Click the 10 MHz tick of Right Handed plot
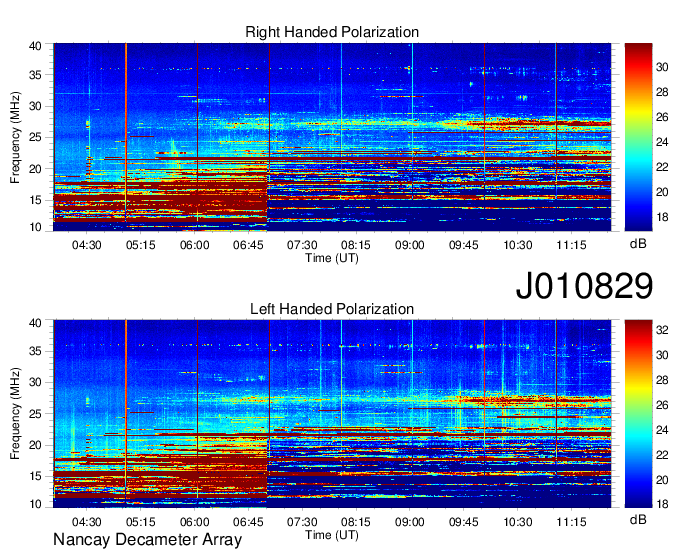Screen dimensions: 680x552 pos(35,227)
